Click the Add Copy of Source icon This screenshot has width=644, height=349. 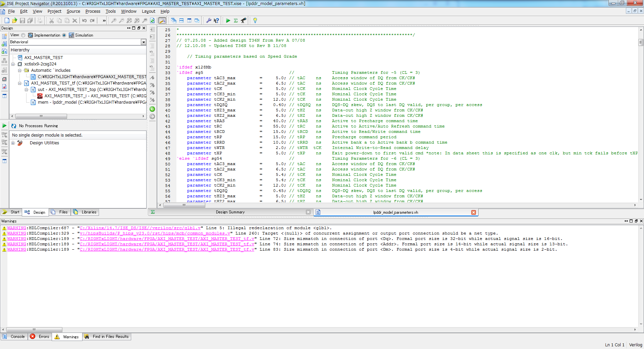click(4, 51)
